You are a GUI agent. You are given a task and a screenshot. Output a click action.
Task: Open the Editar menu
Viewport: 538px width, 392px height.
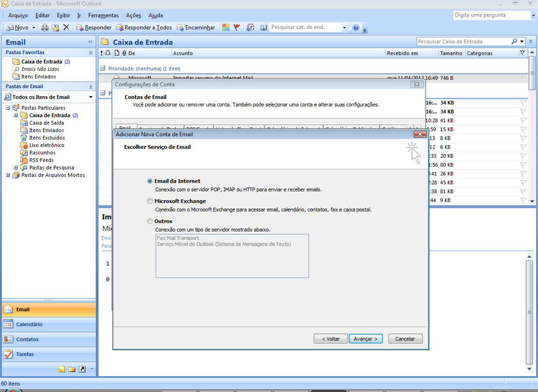pyautogui.click(x=42, y=15)
